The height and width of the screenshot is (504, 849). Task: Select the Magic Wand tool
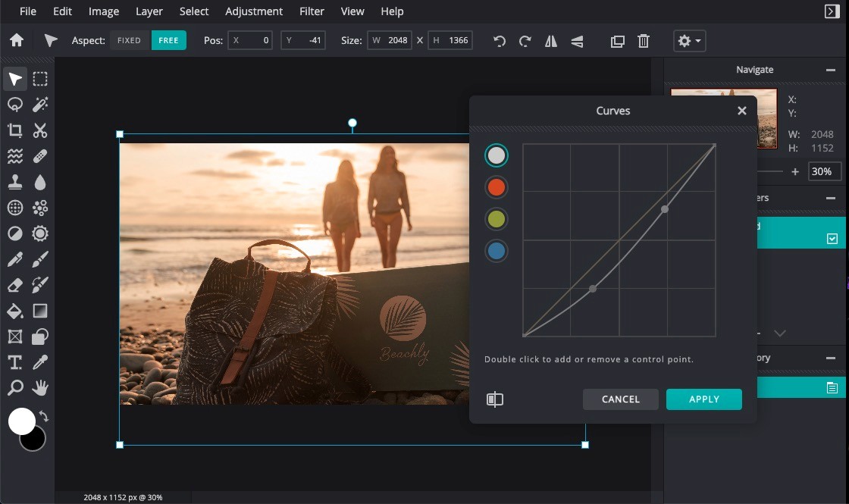pyautogui.click(x=39, y=105)
